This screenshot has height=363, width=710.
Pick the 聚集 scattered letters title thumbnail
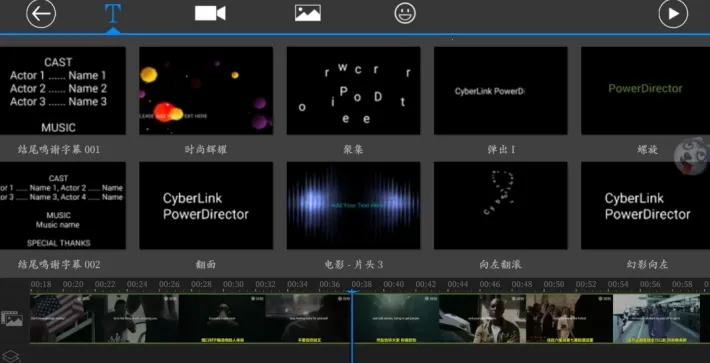(x=353, y=91)
